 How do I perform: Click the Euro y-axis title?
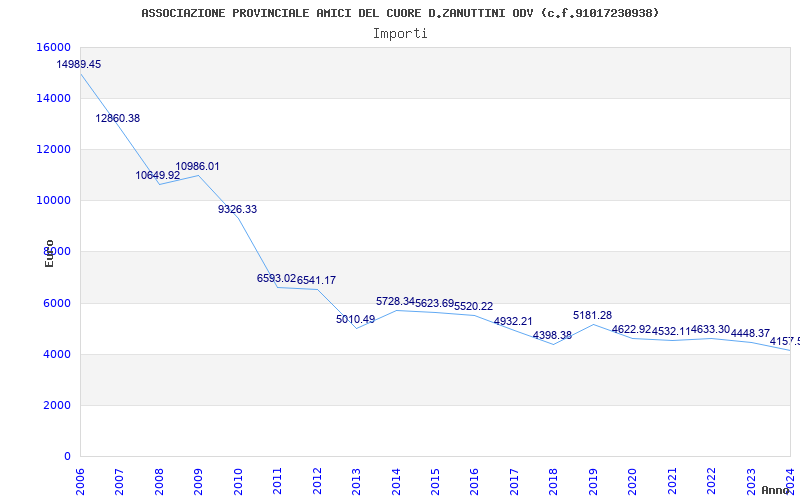pos(49,254)
